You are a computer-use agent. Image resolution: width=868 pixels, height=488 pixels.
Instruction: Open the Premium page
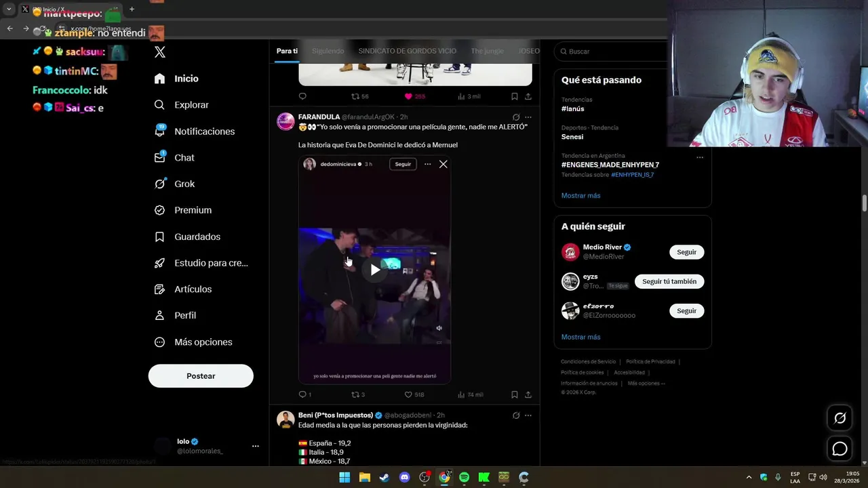pyautogui.click(x=182, y=210)
